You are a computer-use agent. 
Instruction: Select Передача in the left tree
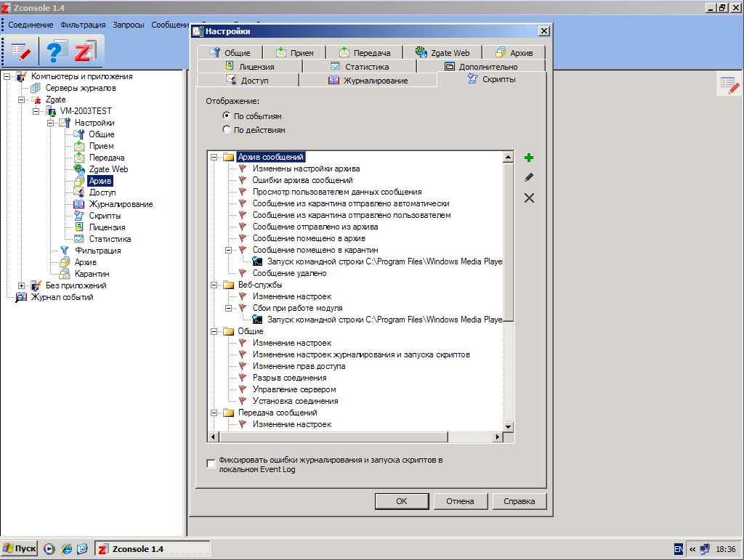coord(107,158)
